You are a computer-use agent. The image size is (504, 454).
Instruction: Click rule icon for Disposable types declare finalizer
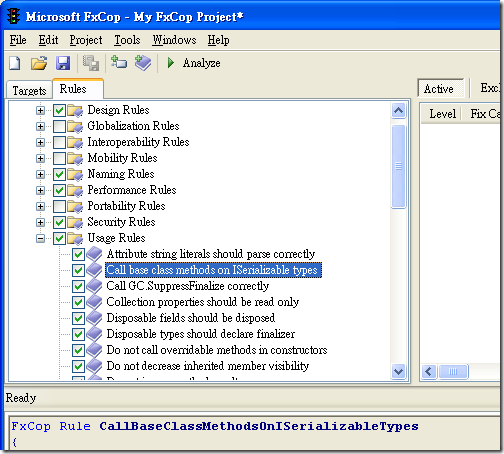point(94,334)
